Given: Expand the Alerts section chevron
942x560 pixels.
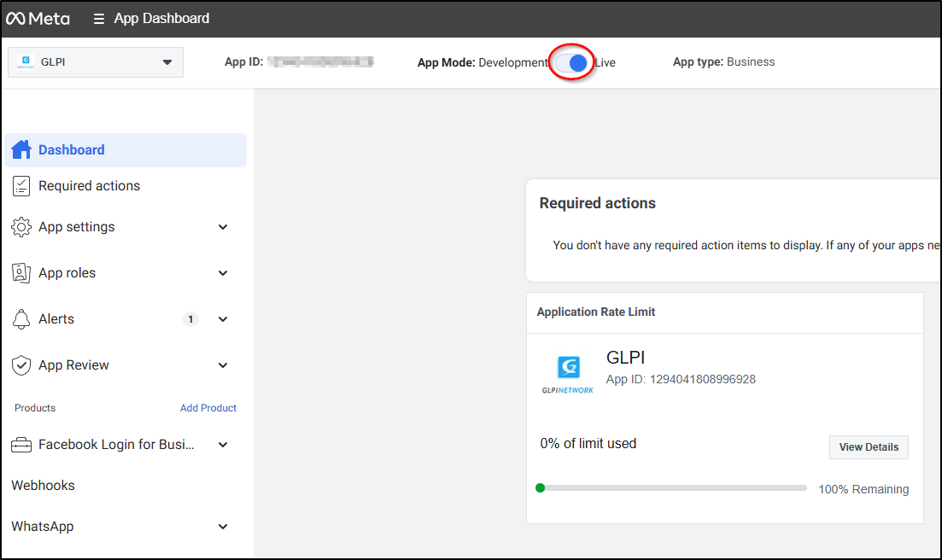Looking at the screenshot, I should coord(223,319).
